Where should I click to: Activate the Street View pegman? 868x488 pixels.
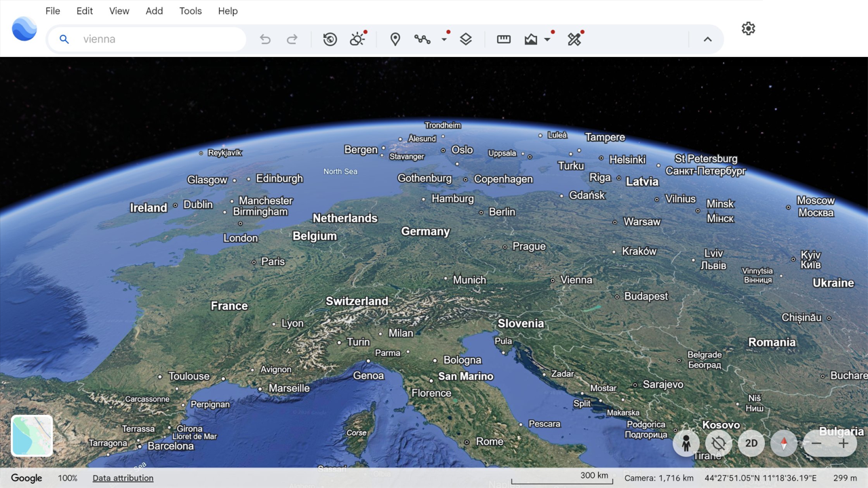pyautogui.click(x=686, y=443)
